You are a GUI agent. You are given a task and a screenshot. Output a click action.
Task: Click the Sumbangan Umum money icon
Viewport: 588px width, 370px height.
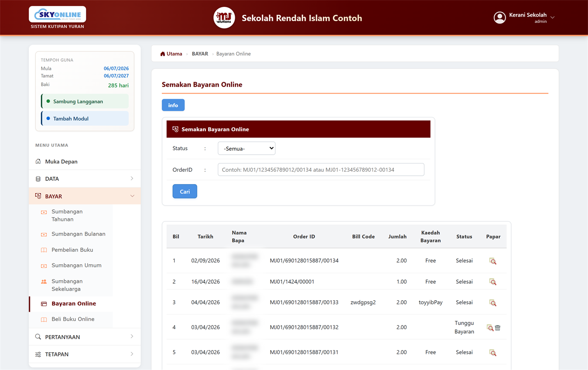coord(44,266)
